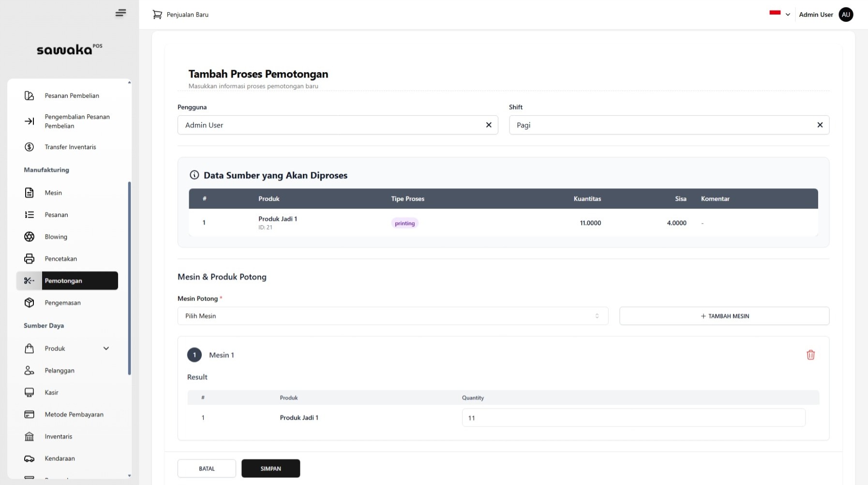The image size is (868, 485).
Task: Click the Transfer Inventaris icon
Action: pos(30,147)
